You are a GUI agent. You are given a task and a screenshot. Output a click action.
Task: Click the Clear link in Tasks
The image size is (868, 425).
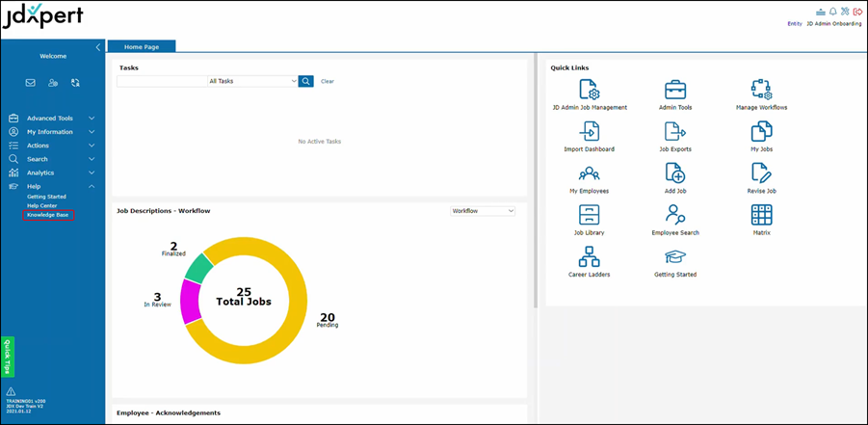click(328, 82)
